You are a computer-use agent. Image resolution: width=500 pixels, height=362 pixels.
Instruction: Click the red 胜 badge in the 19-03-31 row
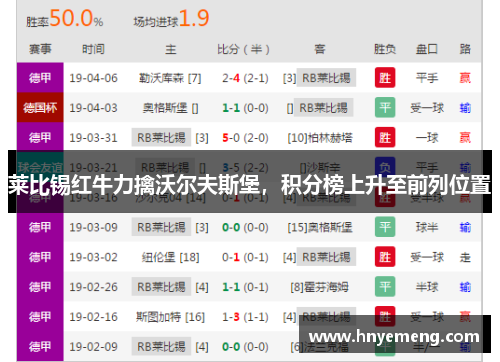click(x=385, y=137)
